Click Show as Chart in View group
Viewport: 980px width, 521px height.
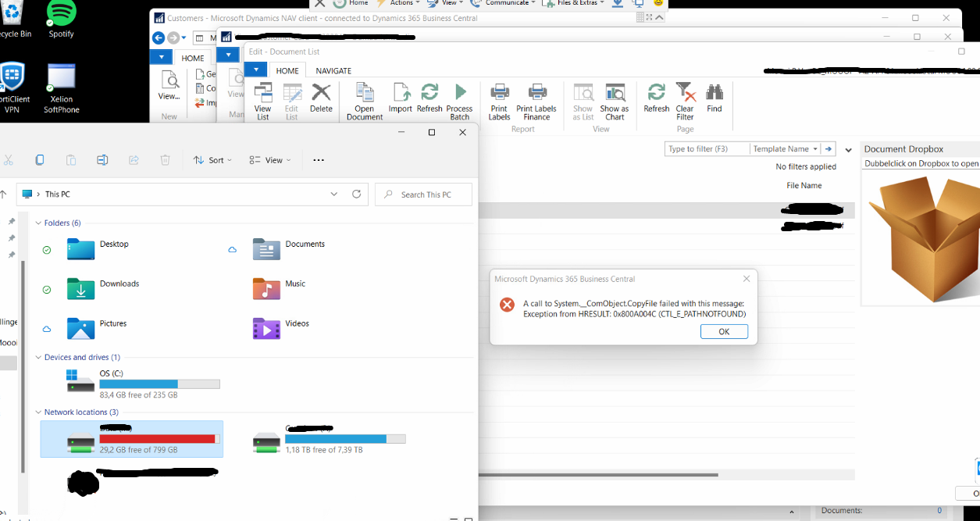pyautogui.click(x=615, y=102)
